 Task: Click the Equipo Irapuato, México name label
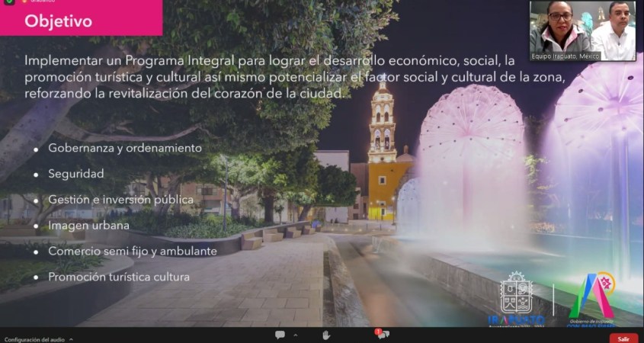point(566,56)
